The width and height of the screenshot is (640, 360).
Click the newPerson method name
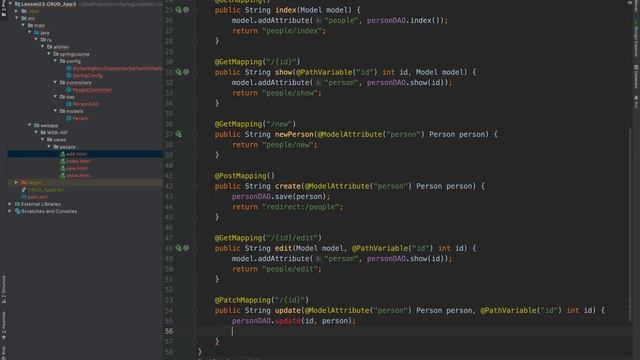click(x=294, y=134)
